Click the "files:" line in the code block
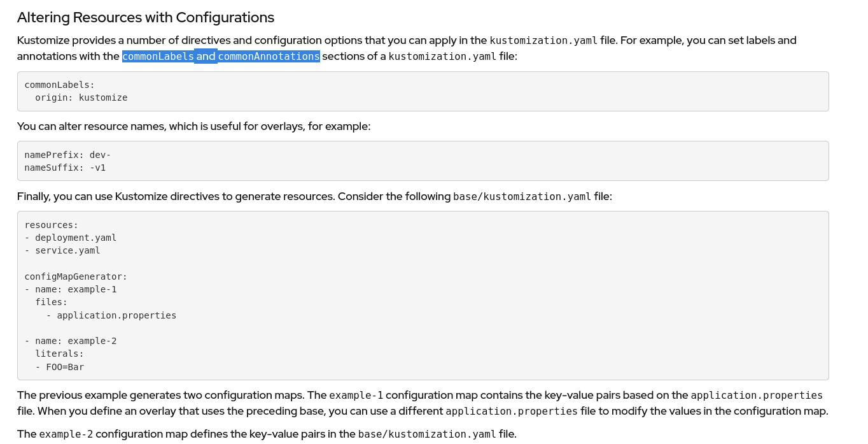868x444 pixels. tap(51, 302)
